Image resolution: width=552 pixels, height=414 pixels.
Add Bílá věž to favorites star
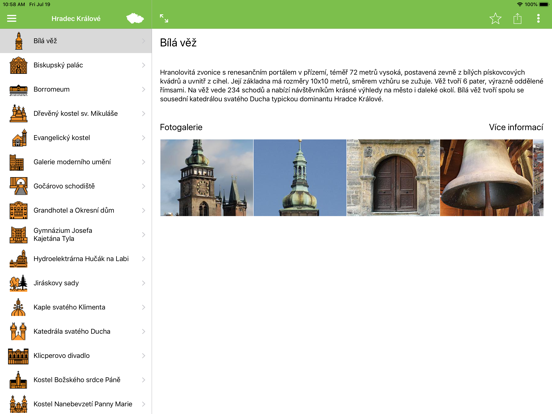point(495,18)
